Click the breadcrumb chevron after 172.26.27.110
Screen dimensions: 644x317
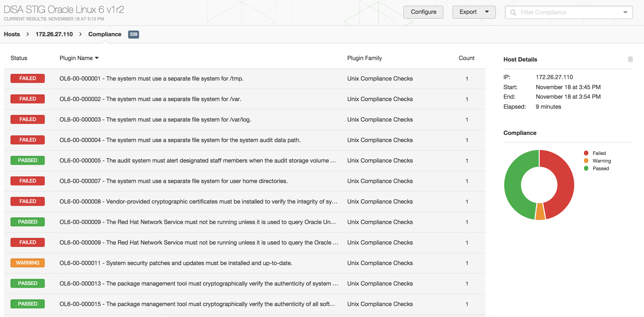80,34
